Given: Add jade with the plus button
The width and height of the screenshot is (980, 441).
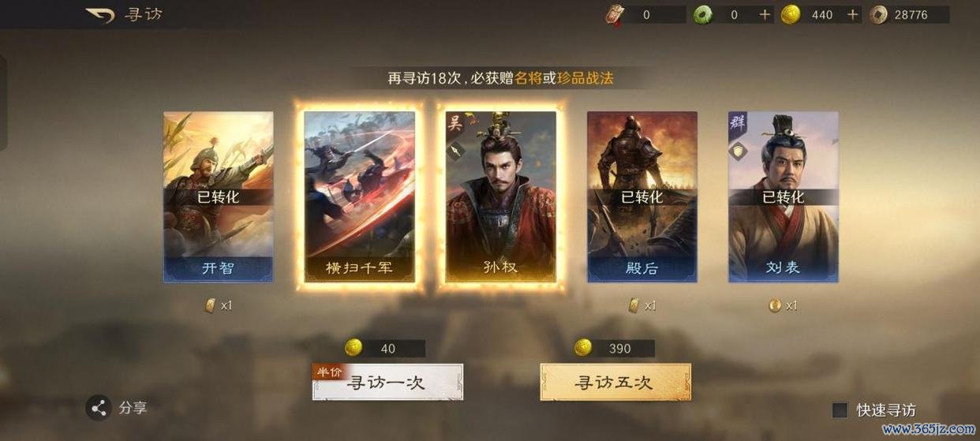Looking at the screenshot, I should click(765, 14).
